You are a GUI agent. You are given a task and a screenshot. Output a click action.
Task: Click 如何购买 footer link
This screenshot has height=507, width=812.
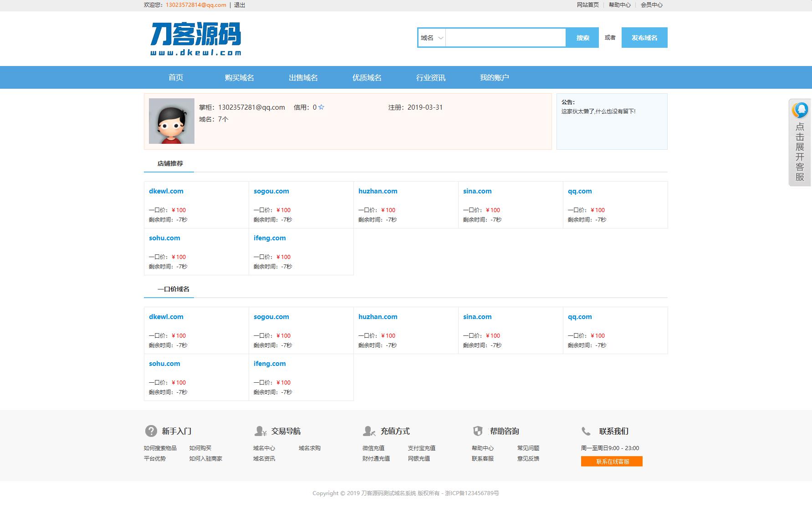pyautogui.click(x=200, y=448)
